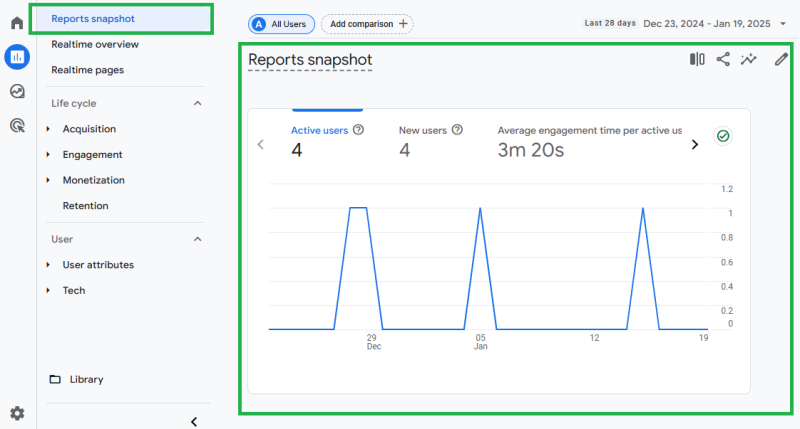800x429 pixels.
Task: Open the Insights sparkline icon
Action: click(748, 60)
